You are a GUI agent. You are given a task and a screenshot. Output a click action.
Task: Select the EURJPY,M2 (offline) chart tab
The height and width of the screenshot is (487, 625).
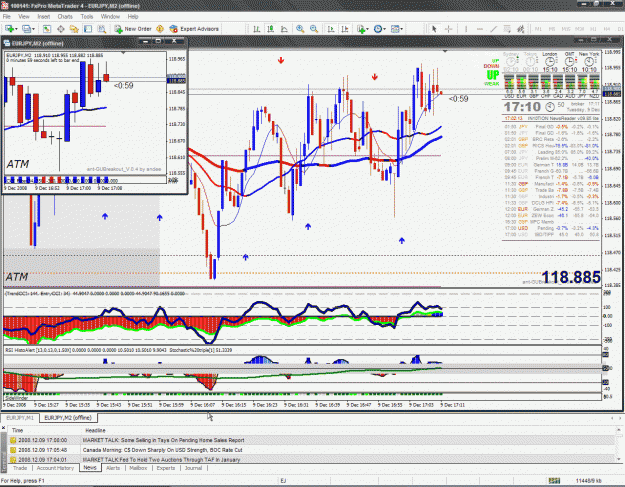[68, 418]
